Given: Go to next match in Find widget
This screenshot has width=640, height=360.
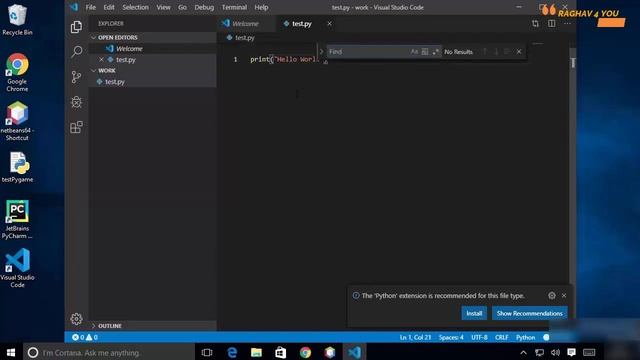Looking at the screenshot, I should point(496,52).
